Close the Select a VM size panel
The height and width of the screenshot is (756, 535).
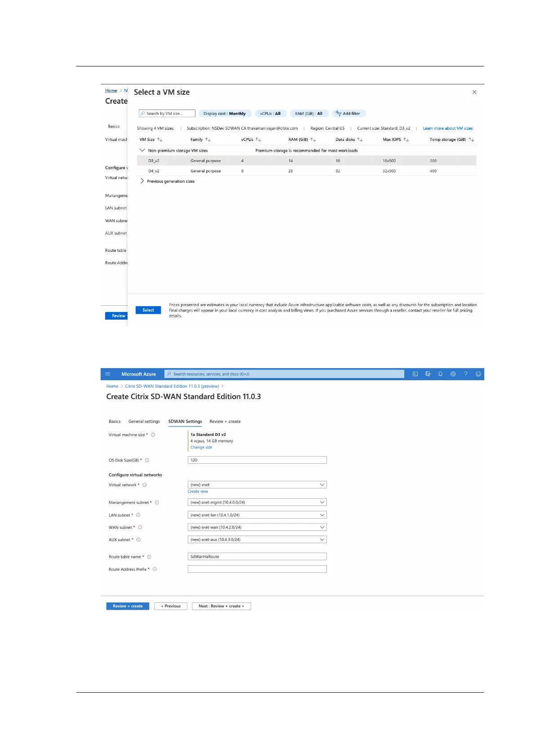click(x=474, y=92)
